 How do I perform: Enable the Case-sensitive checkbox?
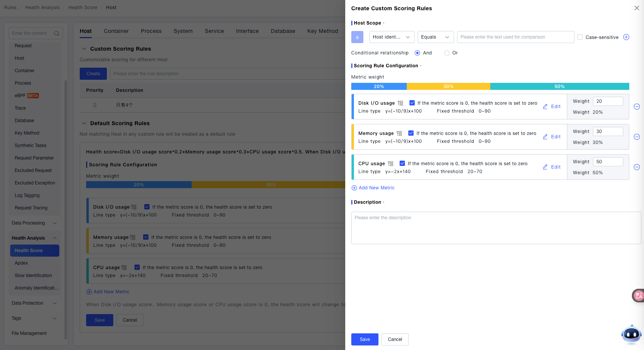[x=580, y=37]
